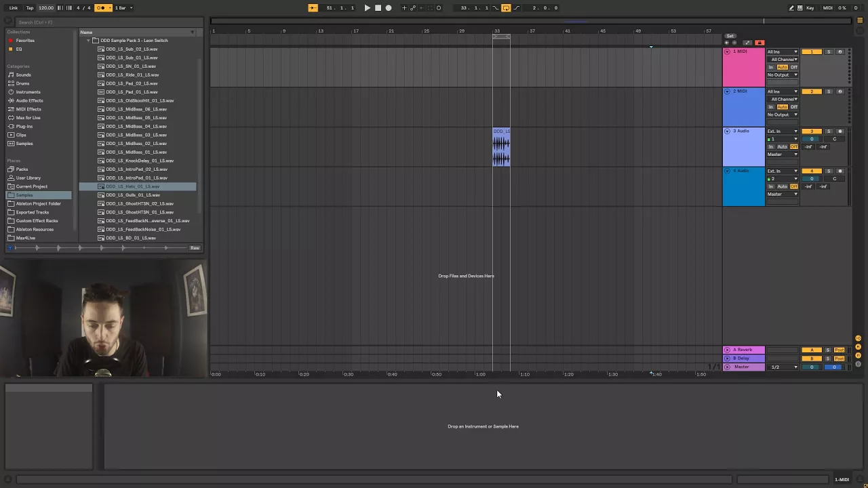
Task: Open the quantization 1 Bar dropdown
Action: click(x=123, y=7)
